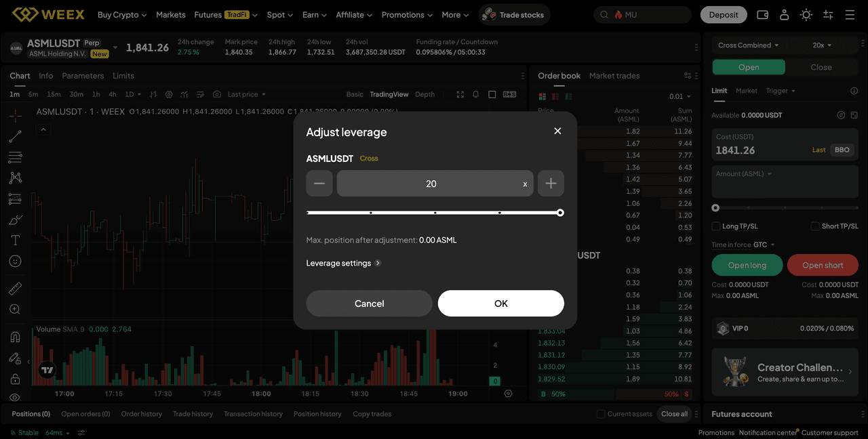Toggle the magnet mode tool

[x=15, y=337]
